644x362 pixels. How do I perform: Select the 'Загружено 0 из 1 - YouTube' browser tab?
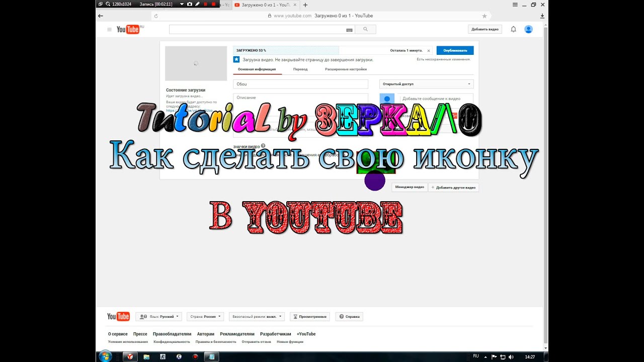[x=265, y=5]
